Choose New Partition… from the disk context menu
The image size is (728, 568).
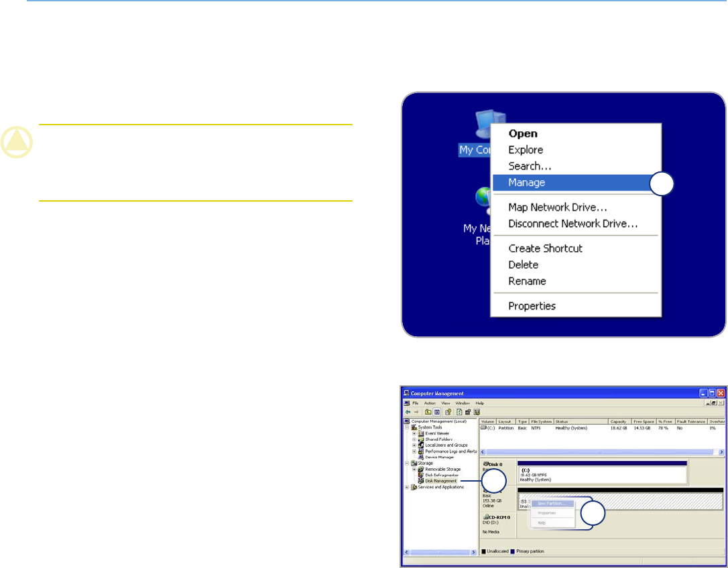[x=553, y=504]
